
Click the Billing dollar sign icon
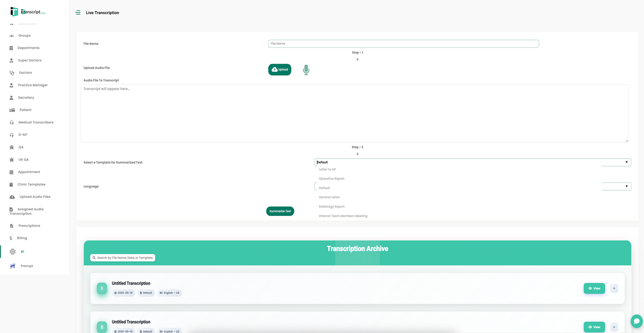tap(11, 238)
